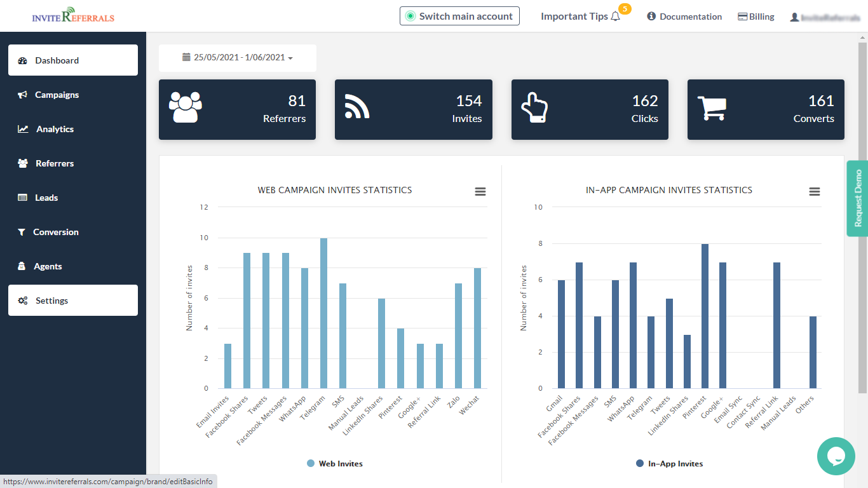Click the Telegram bar in web chart
Screen dimensions: 868x488
(x=323, y=313)
